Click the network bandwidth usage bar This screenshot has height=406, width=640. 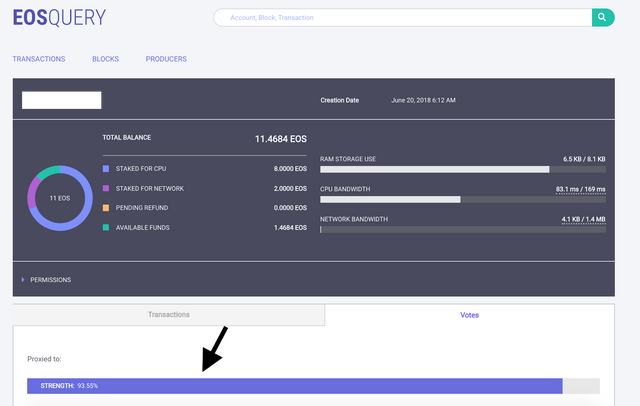tap(463, 230)
